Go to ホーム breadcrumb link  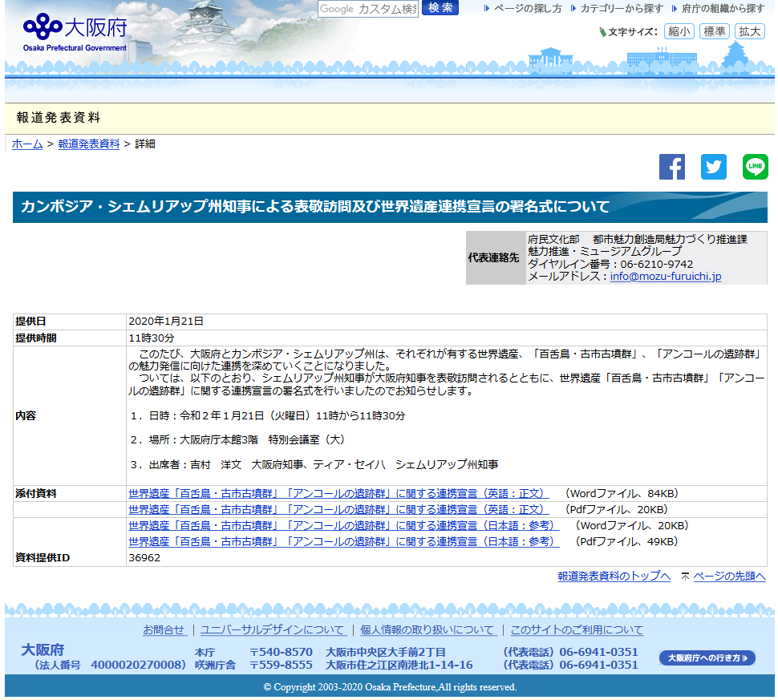(x=27, y=144)
